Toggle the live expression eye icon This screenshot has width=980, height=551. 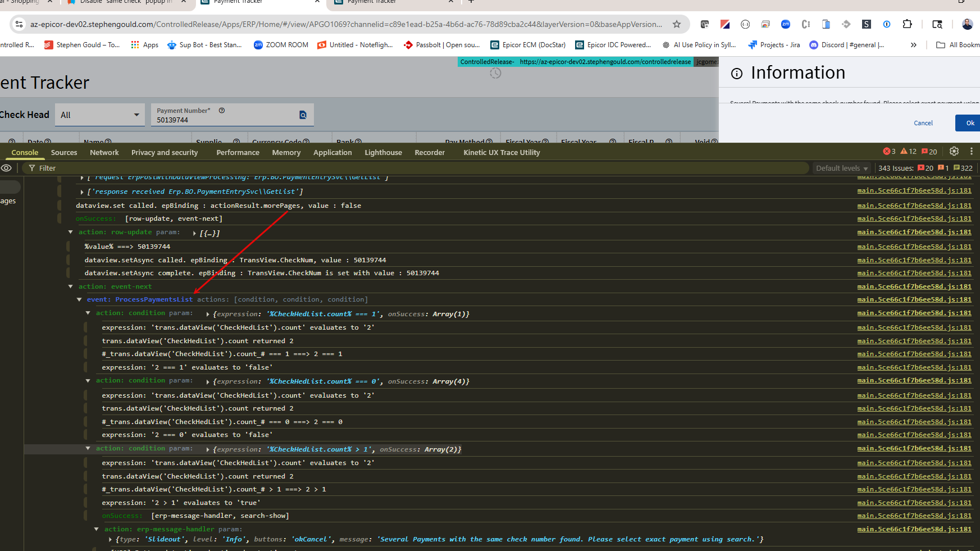(7, 168)
